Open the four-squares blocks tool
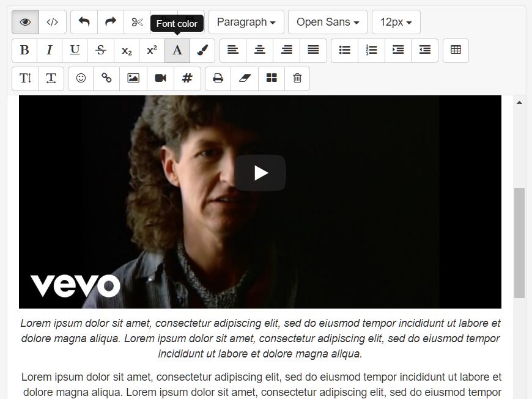532x399 pixels. (272, 78)
